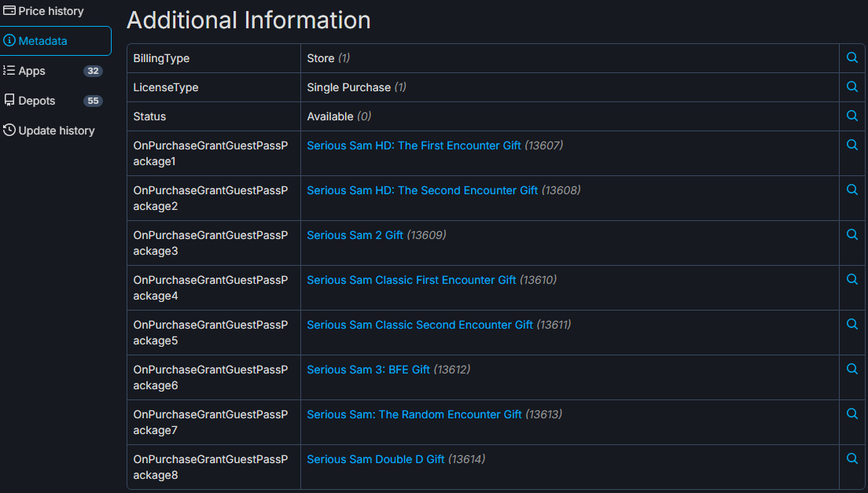Select the Metadata tab
Image resolution: width=868 pixels, height=493 pixels.
(x=53, y=41)
